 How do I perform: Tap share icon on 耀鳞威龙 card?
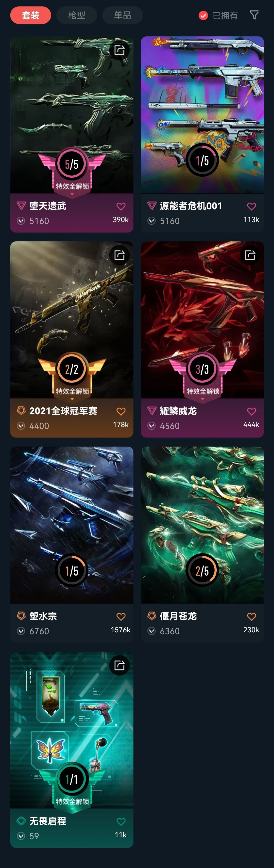pyautogui.click(x=250, y=255)
